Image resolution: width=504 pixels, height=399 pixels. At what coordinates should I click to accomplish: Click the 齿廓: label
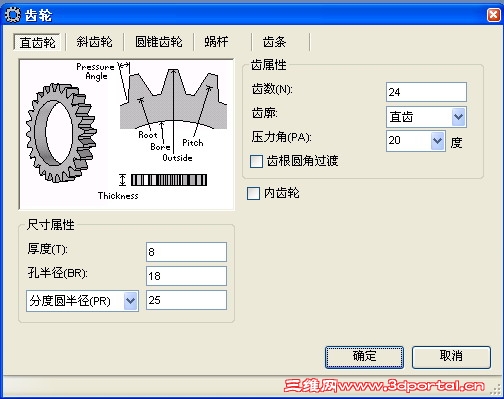tap(264, 113)
